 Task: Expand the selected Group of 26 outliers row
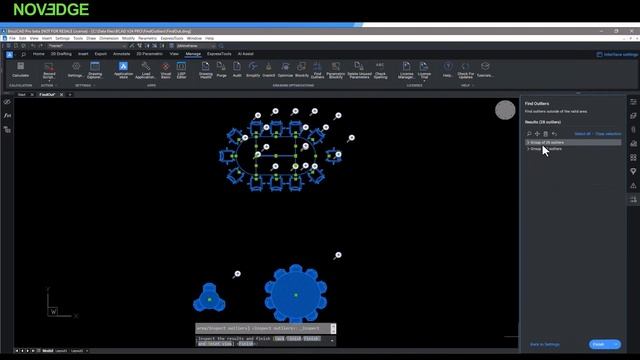(x=528, y=142)
